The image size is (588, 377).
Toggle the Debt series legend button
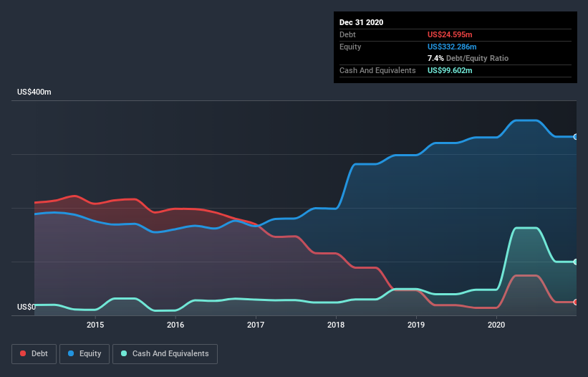coord(34,354)
